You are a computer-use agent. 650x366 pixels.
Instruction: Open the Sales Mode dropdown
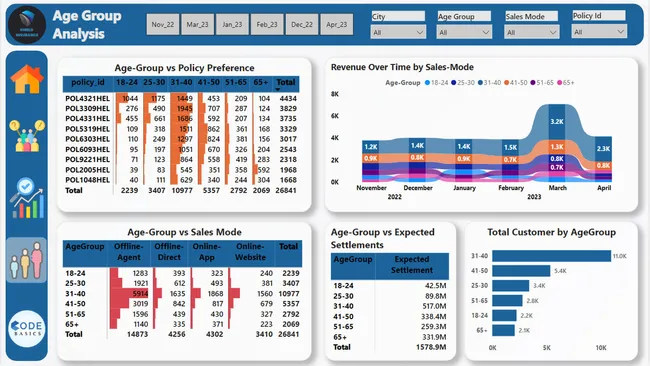click(532, 32)
